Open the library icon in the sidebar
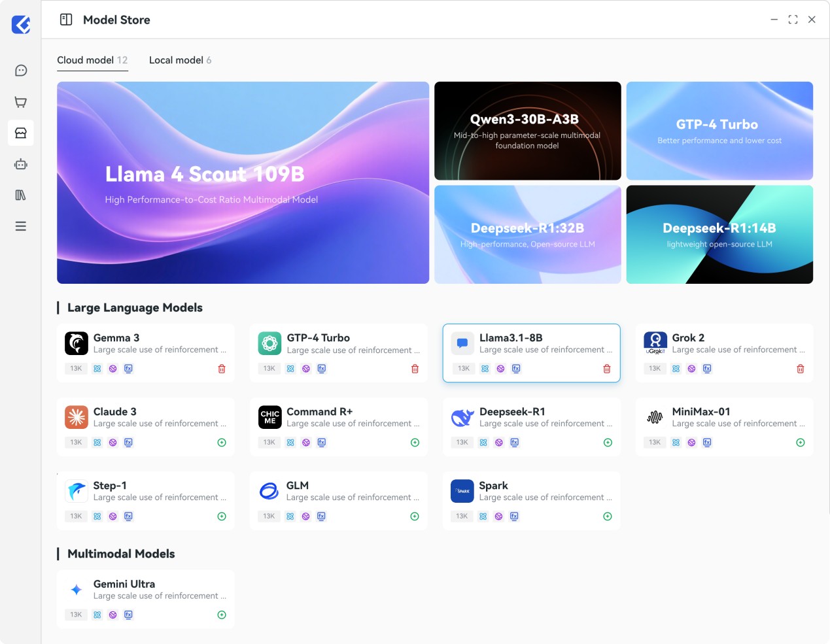 20,195
